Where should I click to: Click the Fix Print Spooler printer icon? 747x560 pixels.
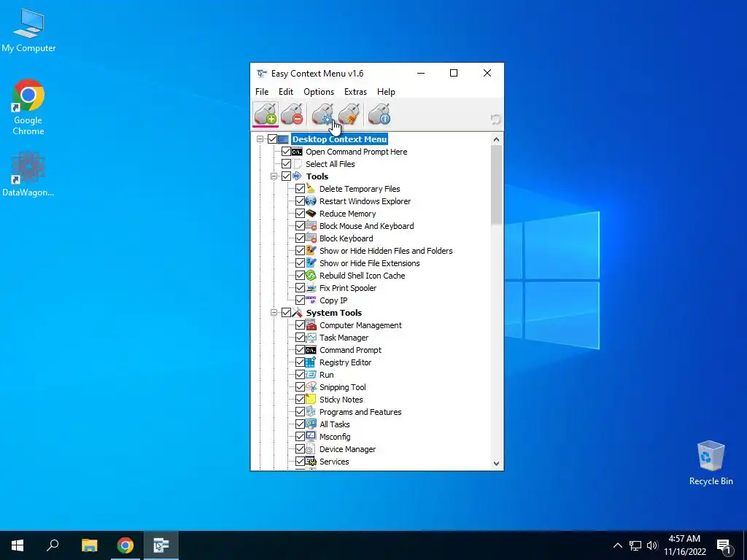tap(311, 287)
